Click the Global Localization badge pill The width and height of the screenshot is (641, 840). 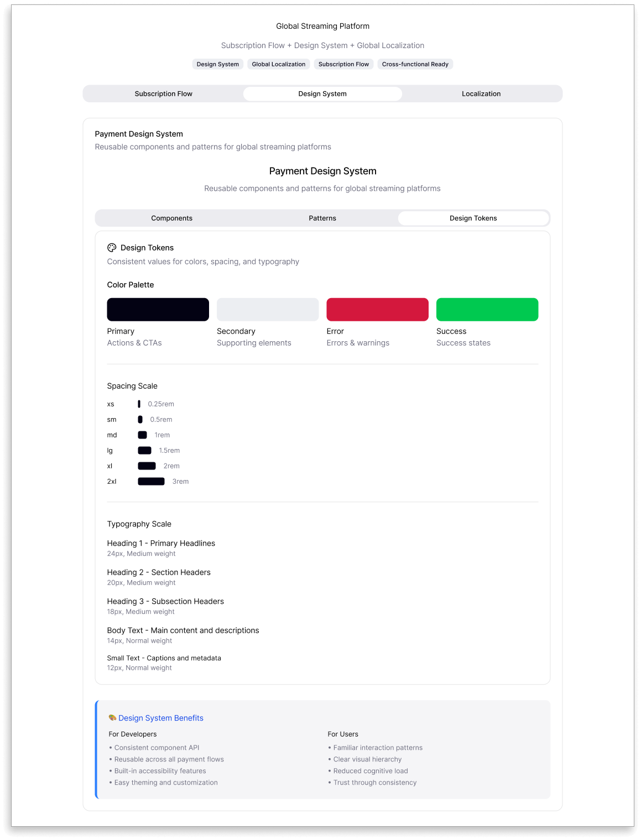click(x=278, y=64)
